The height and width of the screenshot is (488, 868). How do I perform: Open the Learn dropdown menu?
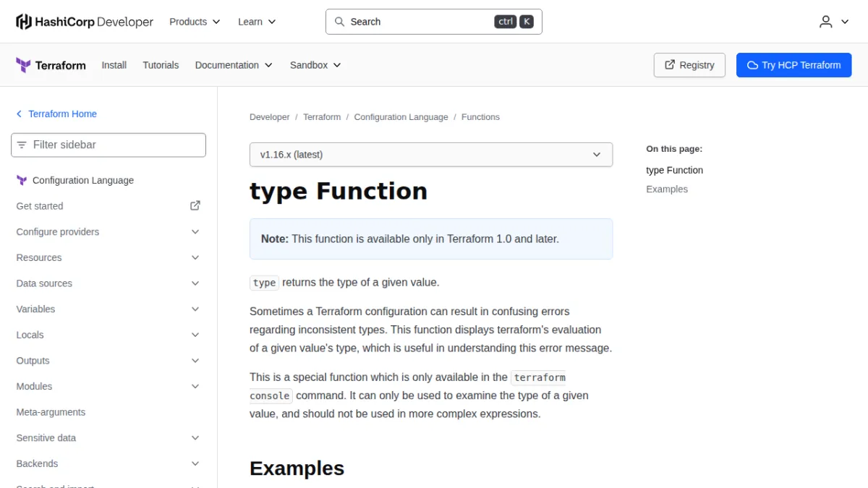click(x=257, y=22)
